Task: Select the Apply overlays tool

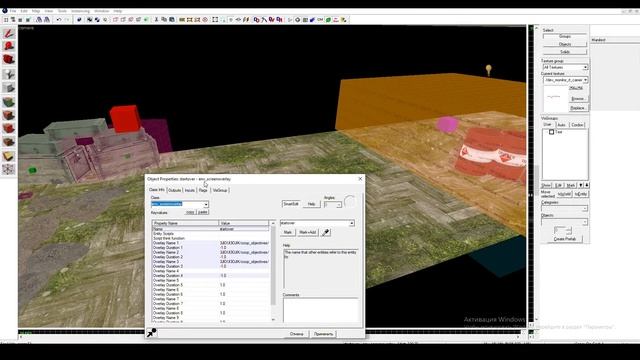Action: click(x=9, y=142)
